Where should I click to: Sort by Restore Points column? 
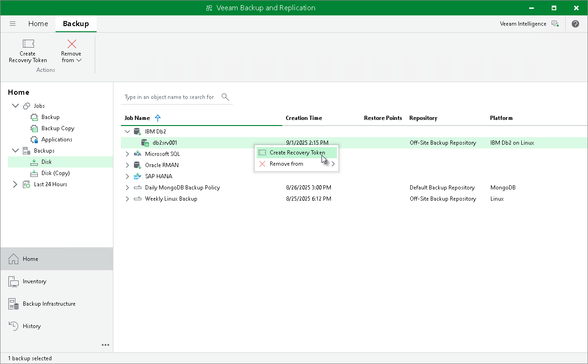point(383,118)
